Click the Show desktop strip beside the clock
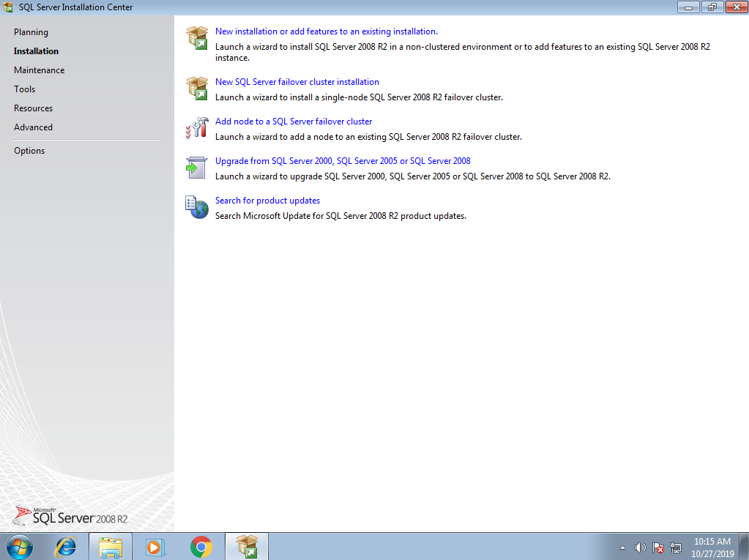Image resolution: width=749 pixels, height=560 pixels. (745, 547)
